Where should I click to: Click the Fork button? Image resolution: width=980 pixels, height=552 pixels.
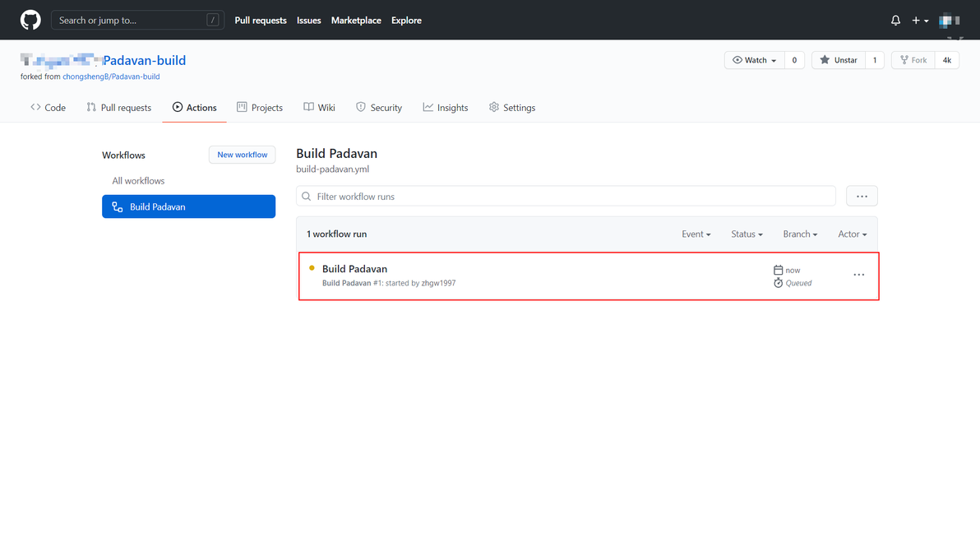coord(913,60)
